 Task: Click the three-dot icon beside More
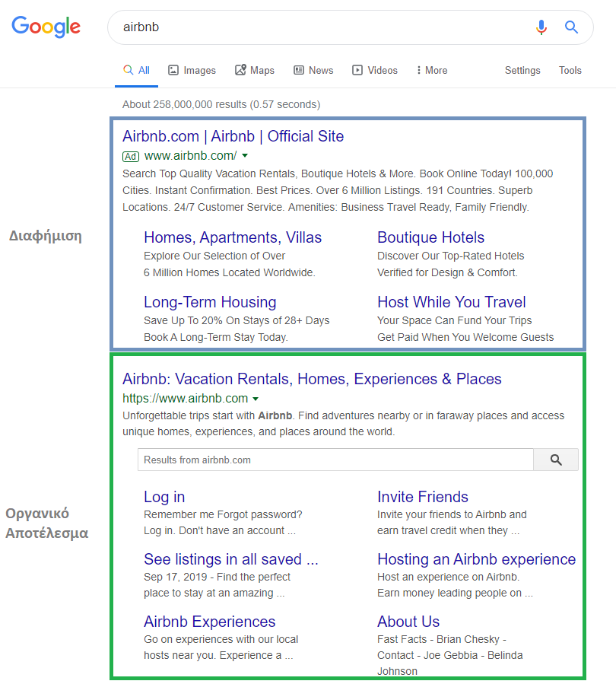coord(418,70)
